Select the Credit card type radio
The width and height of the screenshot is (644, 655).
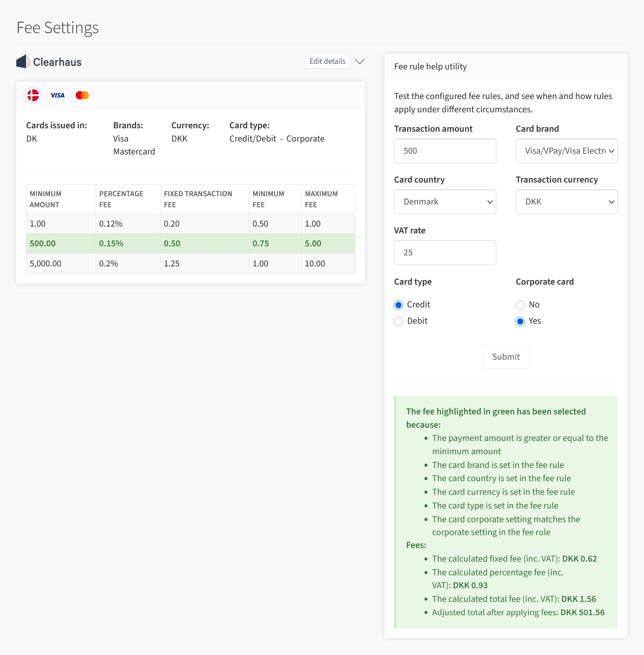coord(398,305)
